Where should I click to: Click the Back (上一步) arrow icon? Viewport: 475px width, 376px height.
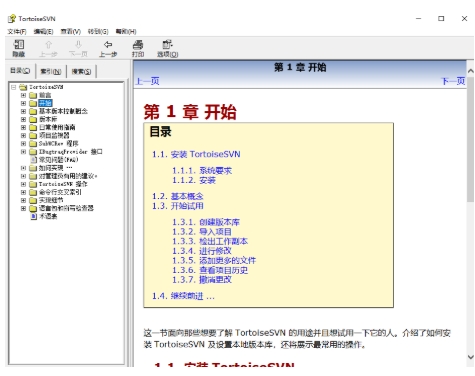click(x=108, y=44)
